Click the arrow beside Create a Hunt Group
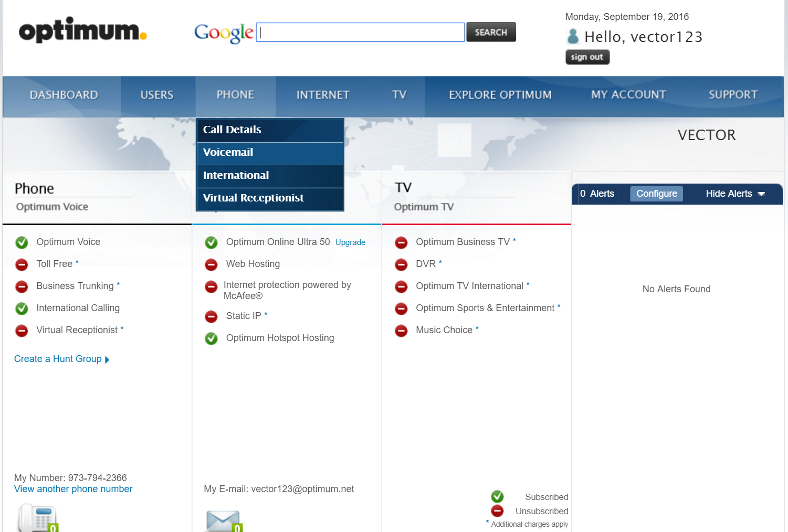The width and height of the screenshot is (788, 532). click(x=107, y=359)
